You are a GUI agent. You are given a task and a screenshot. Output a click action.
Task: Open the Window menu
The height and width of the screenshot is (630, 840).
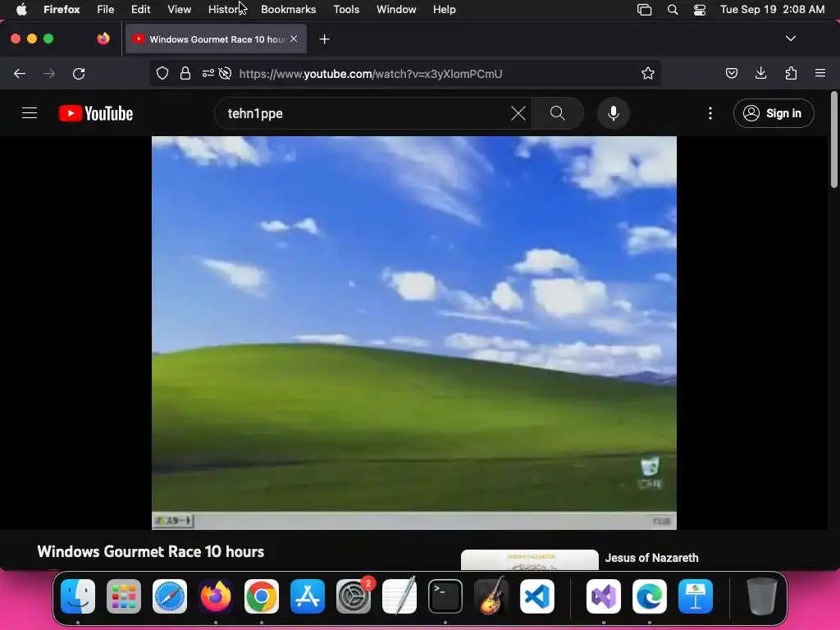[396, 9]
